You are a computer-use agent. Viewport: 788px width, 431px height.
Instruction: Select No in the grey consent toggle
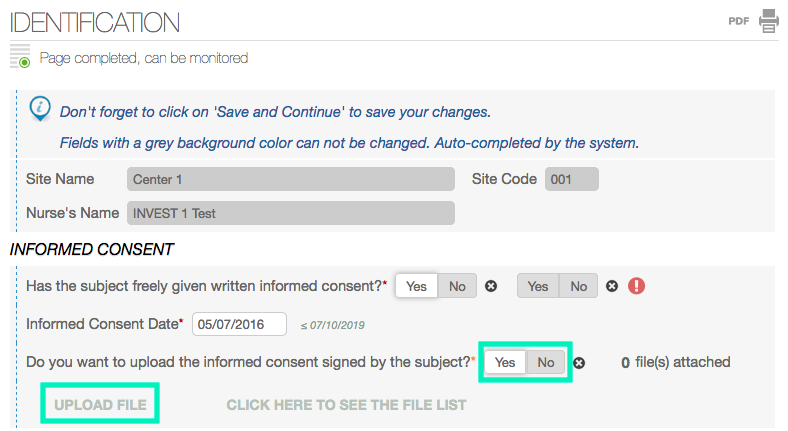[x=578, y=286]
